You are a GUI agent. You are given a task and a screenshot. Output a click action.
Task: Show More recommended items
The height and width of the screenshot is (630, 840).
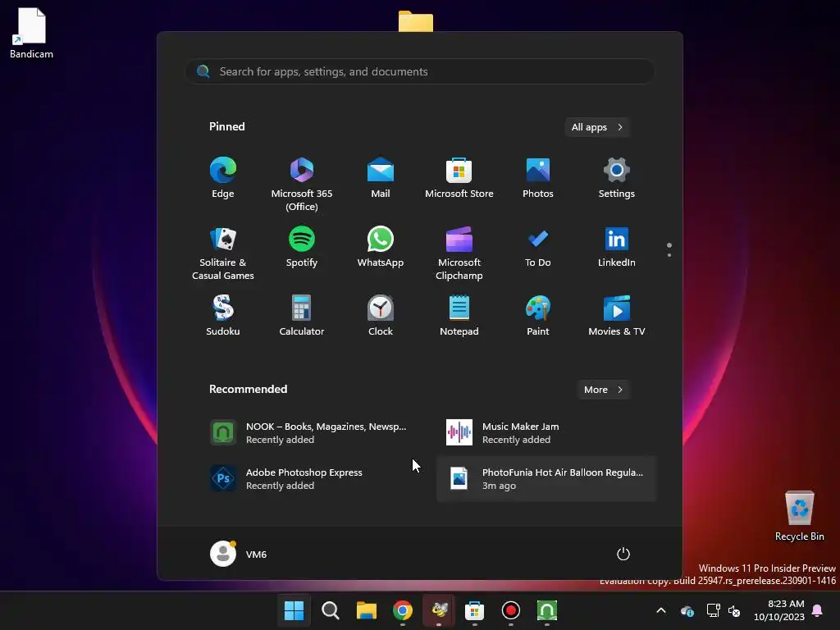pos(603,390)
